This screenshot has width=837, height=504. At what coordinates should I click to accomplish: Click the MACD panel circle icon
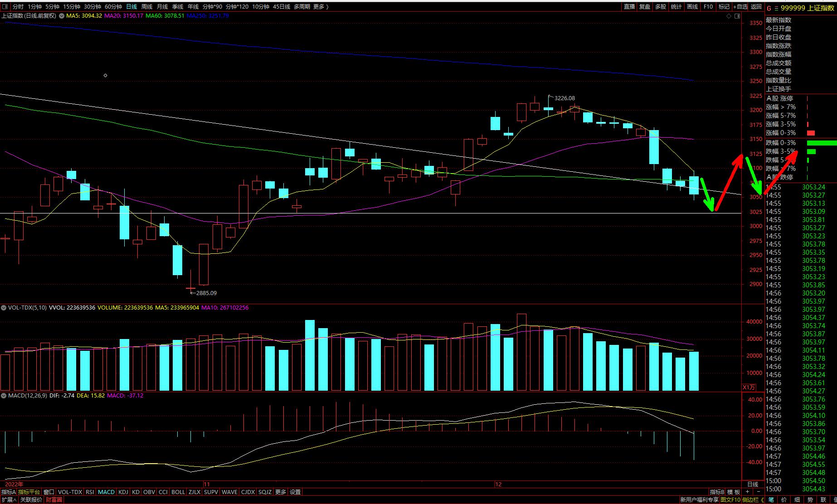(x=4, y=396)
